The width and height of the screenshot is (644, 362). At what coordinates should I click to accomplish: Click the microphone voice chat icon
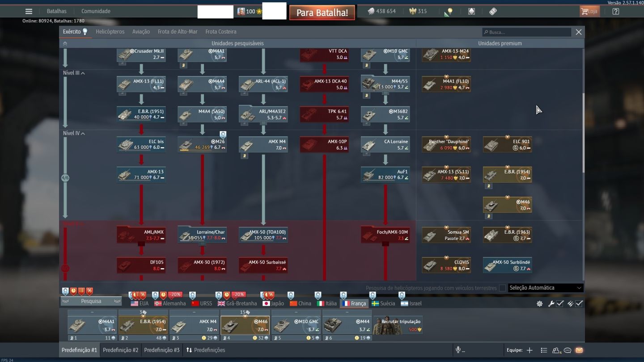458,350
